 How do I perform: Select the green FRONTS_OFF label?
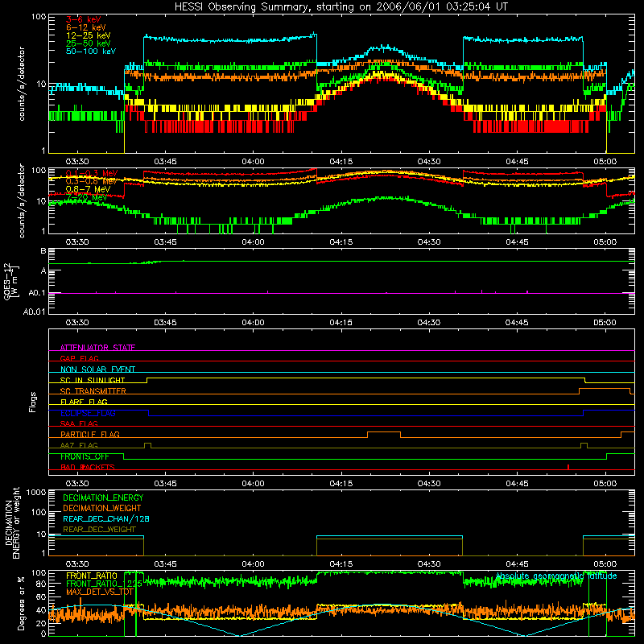[x=85, y=456]
